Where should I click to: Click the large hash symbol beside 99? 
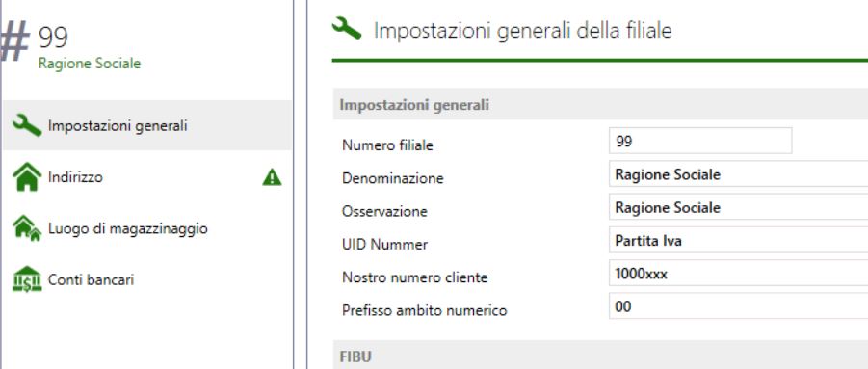(x=14, y=43)
